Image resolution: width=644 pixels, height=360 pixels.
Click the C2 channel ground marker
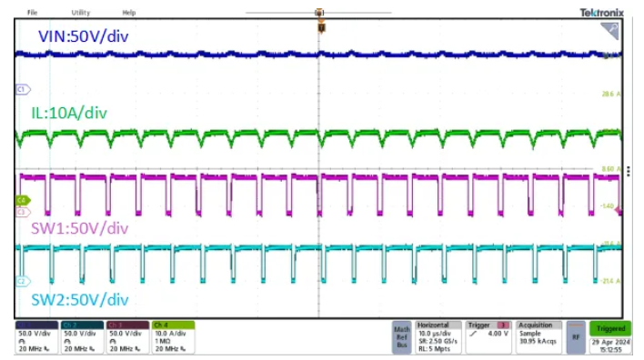click(x=23, y=281)
